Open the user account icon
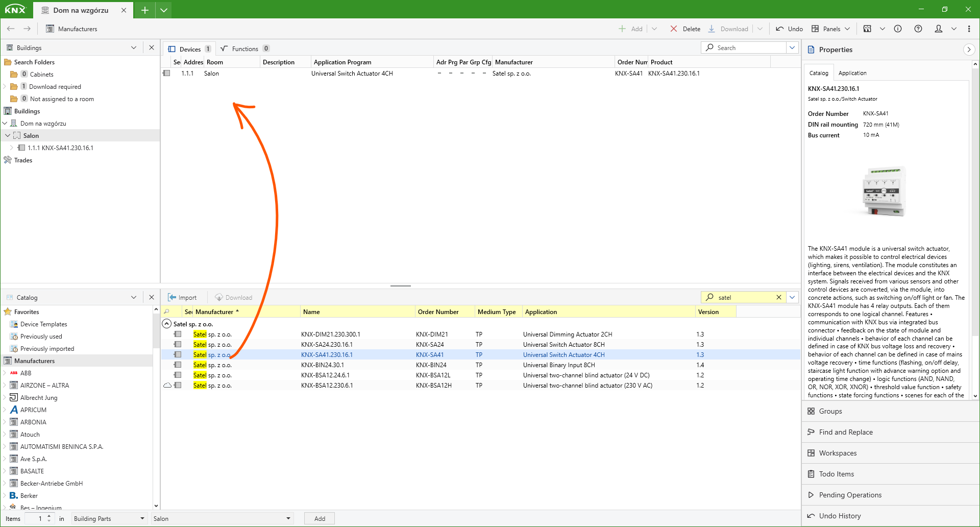The image size is (980, 527). (x=938, y=29)
